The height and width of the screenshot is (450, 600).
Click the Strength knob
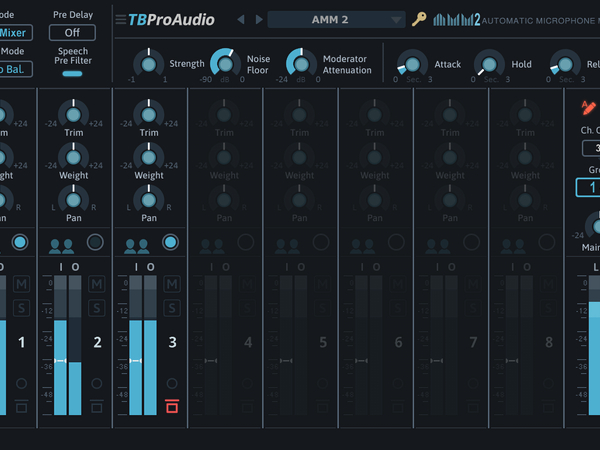[149, 64]
